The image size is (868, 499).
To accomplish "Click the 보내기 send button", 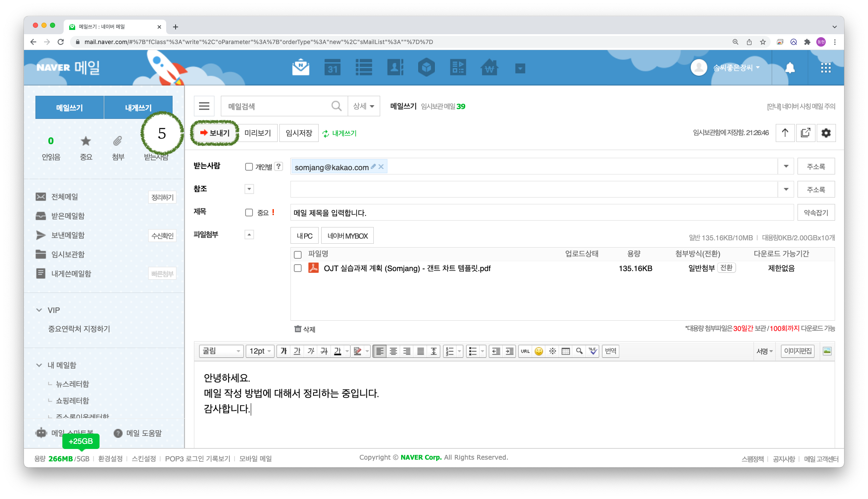I will pos(215,133).
